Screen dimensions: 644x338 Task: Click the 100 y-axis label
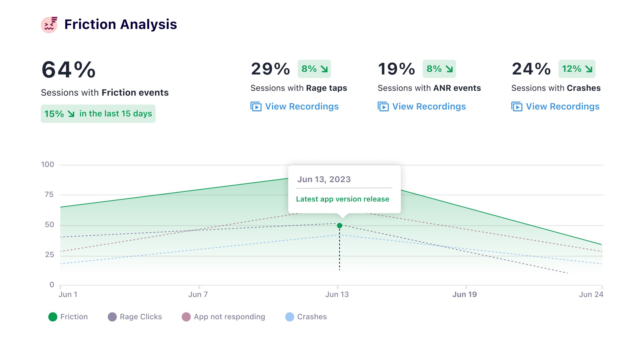click(47, 164)
